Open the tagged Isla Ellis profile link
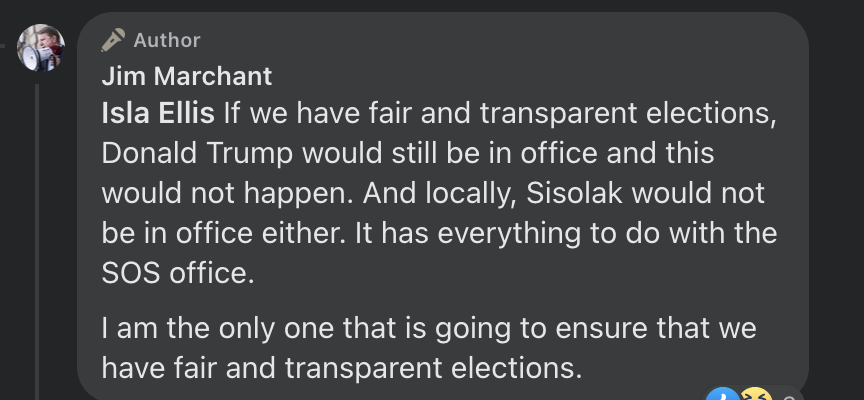The height and width of the screenshot is (400, 864). (x=158, y=114)
